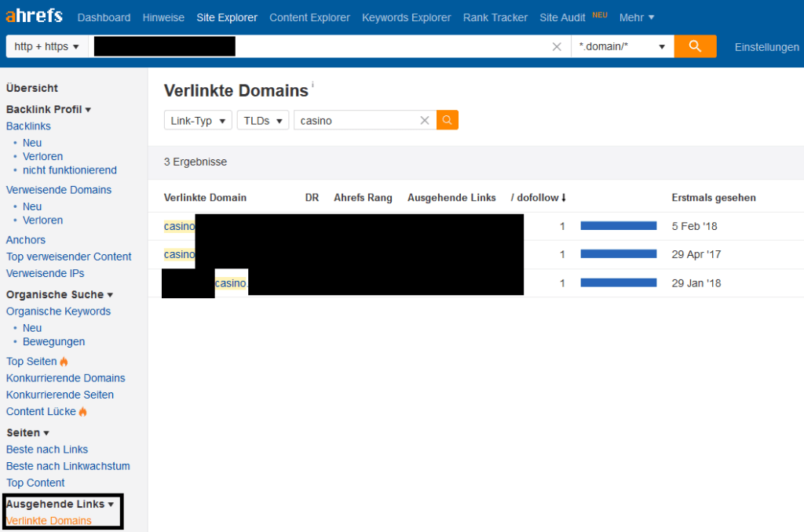Open Bewegungen under Organische Keywords
The width and height of the screenshot is (804, 532).
pyautogui.click(x=54, y=341)
